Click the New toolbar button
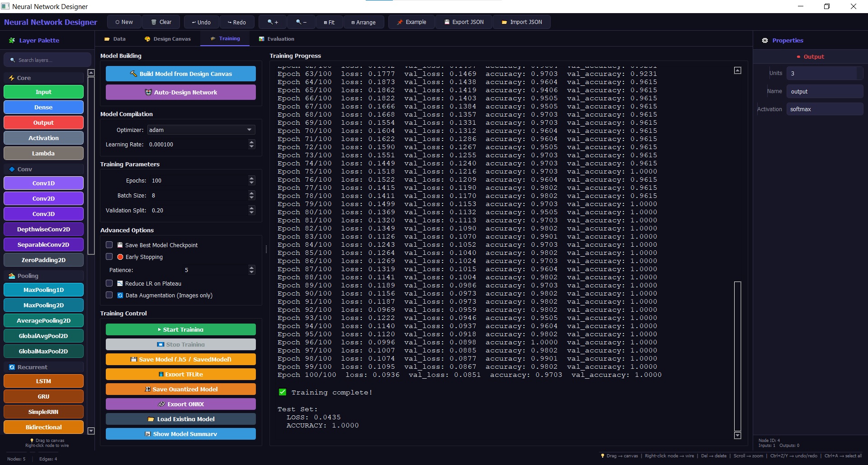Screen dimensions: 868x465 [124, 22]
